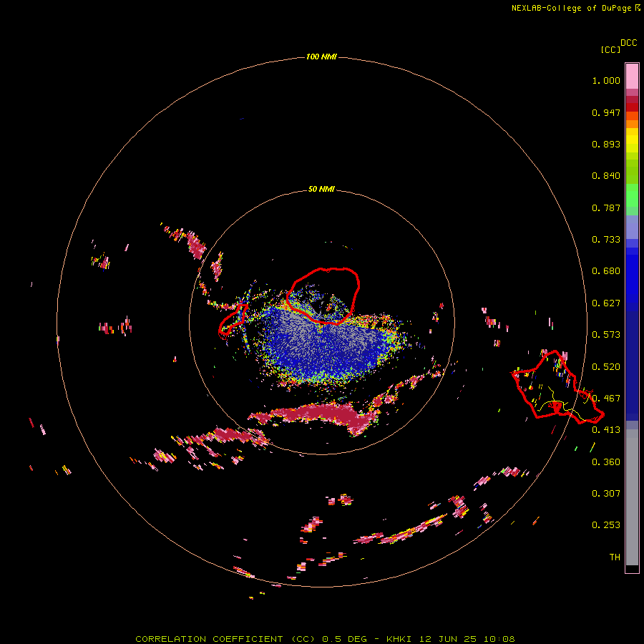Click the Correlation Coefficient KHKI caption
The width and height of the screenshot is (644, 644).
click(x=325, y=639)
